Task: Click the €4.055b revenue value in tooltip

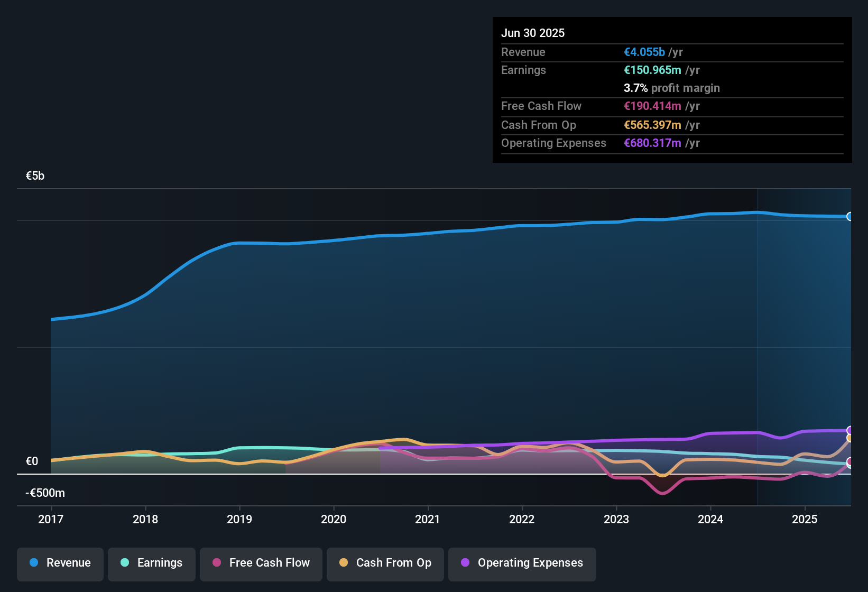Action: [644, 52]
